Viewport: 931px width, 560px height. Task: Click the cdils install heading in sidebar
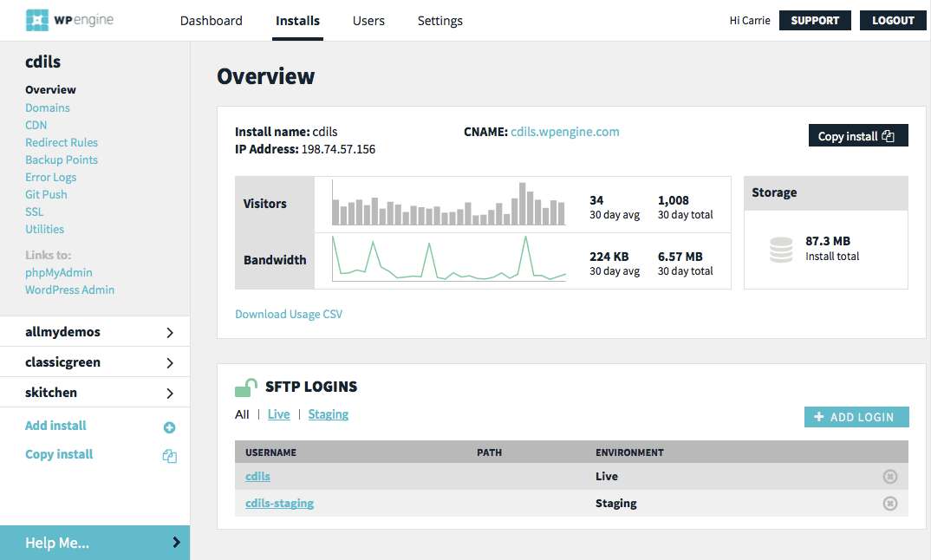click(42, 62)
